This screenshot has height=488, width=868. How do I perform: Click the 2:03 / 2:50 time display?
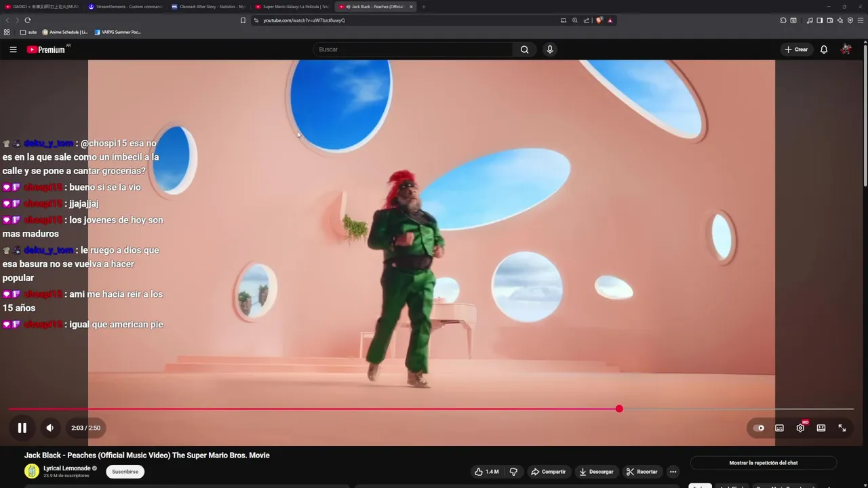pos(85,428)
